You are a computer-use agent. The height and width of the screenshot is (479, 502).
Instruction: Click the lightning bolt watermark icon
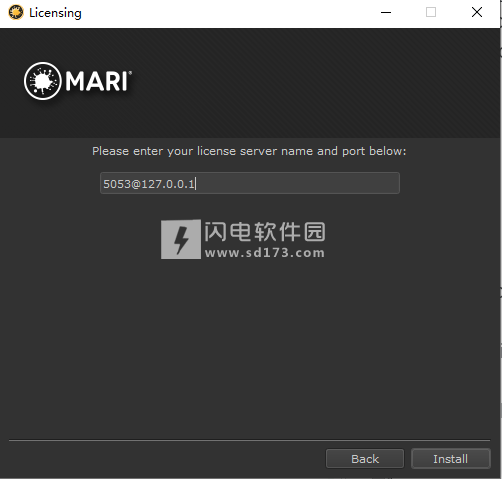click(181, 239)
